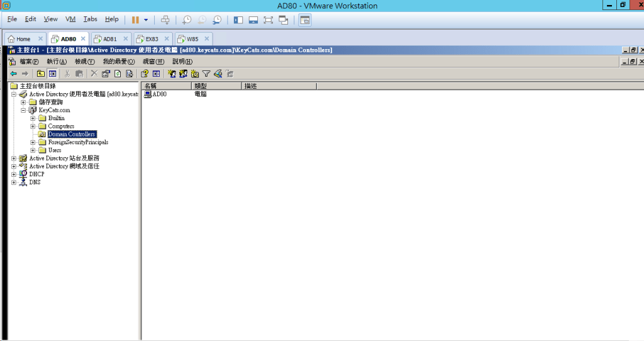Close the AD81 tab
The image size is (644, 341).
click(125, 39)
